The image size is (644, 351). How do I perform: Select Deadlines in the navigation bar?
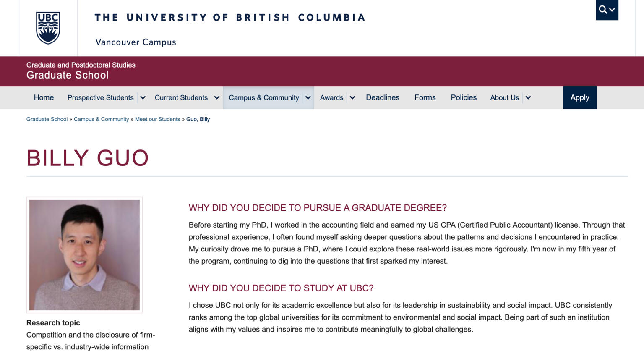pos(382,97)
